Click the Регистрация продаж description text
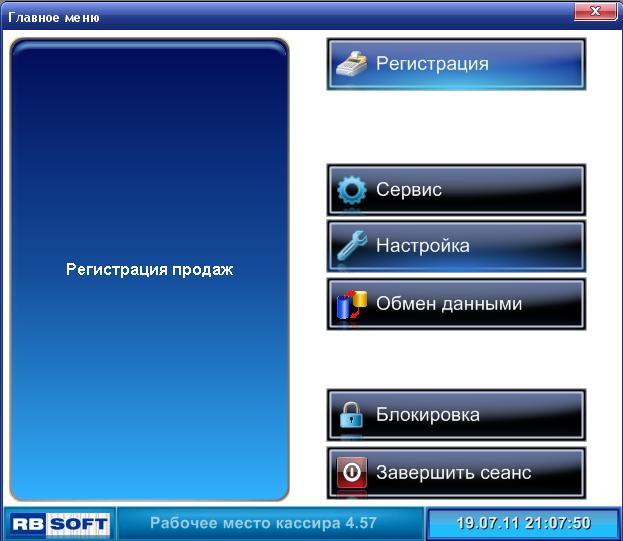This screenshot has width=623, height=541. 149,270
